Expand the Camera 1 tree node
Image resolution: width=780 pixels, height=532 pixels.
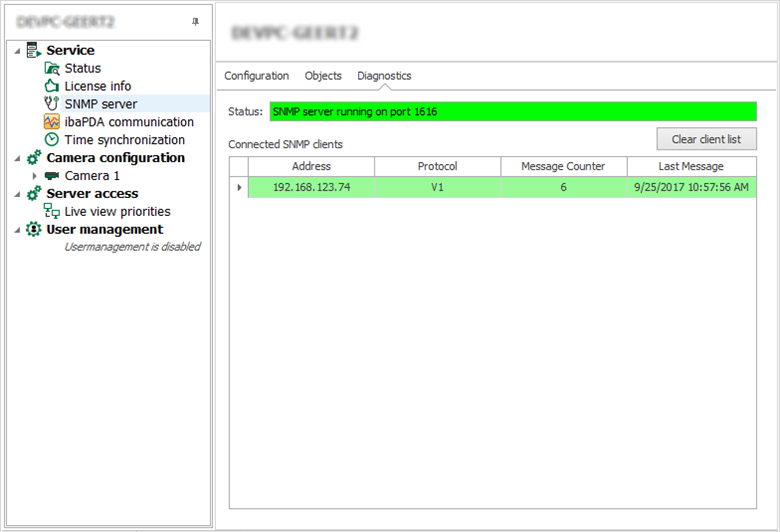(x=35, y=176)
